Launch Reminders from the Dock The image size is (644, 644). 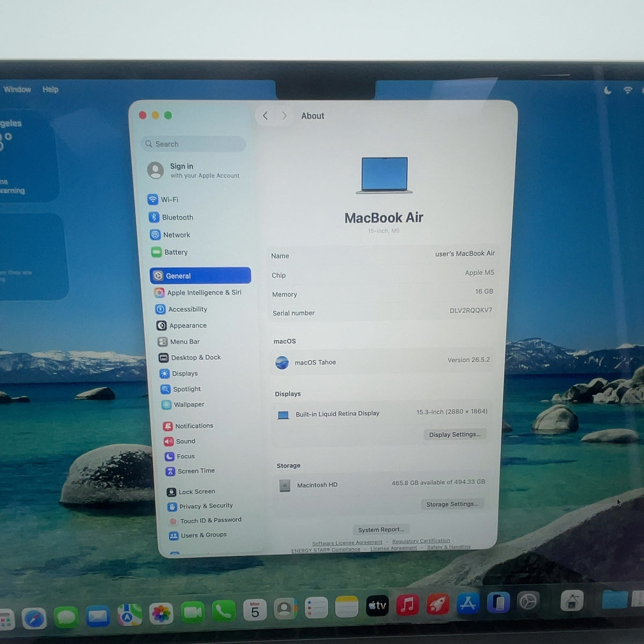316,608
